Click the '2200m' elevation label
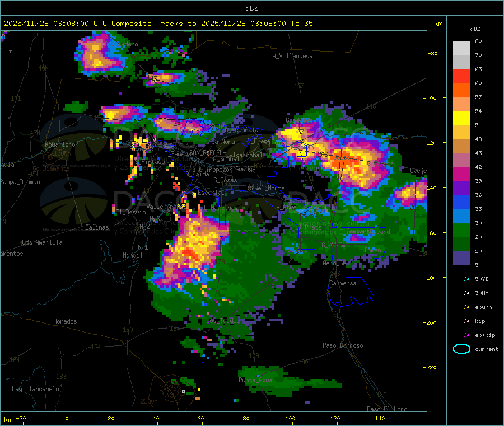 point(149,401)
